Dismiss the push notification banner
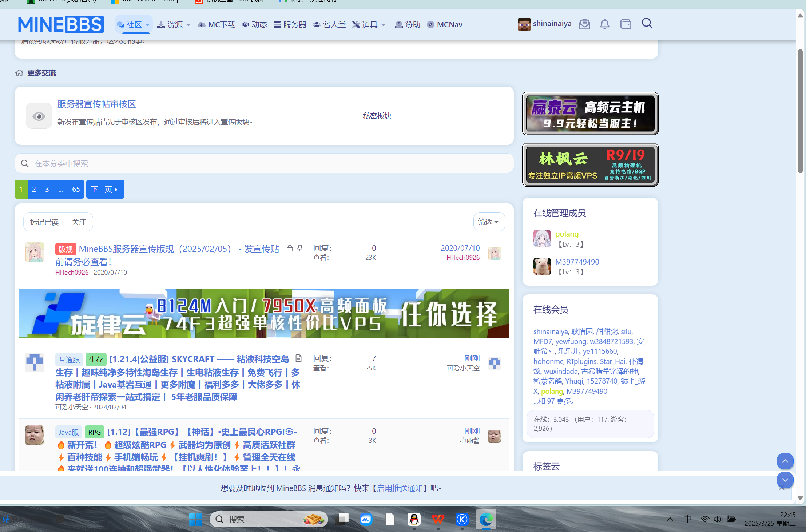 782,488
